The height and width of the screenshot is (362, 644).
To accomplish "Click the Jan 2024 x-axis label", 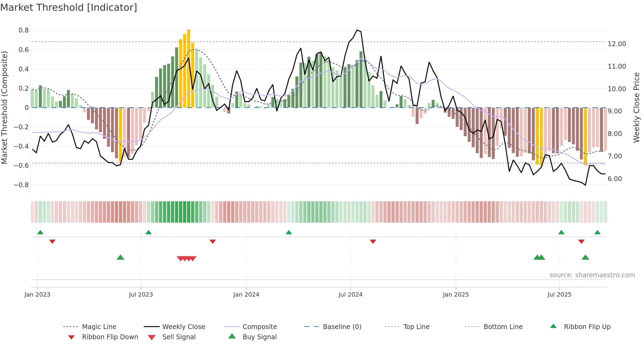I will 246,294.
